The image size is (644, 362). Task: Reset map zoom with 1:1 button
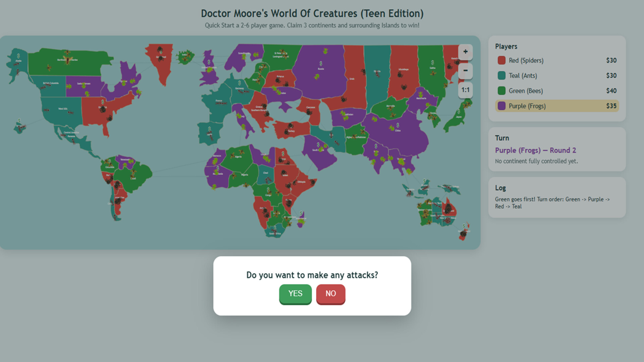(x=465, y=90)
